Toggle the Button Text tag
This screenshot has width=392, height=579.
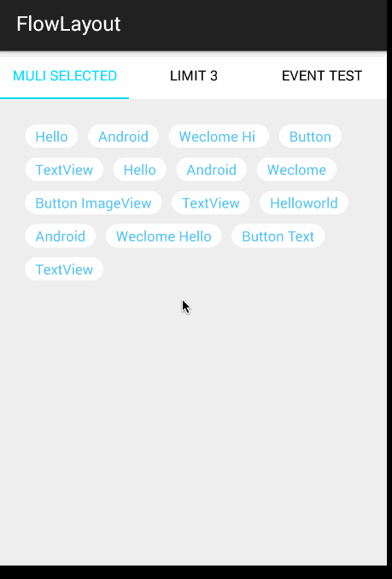pos(278,236)
